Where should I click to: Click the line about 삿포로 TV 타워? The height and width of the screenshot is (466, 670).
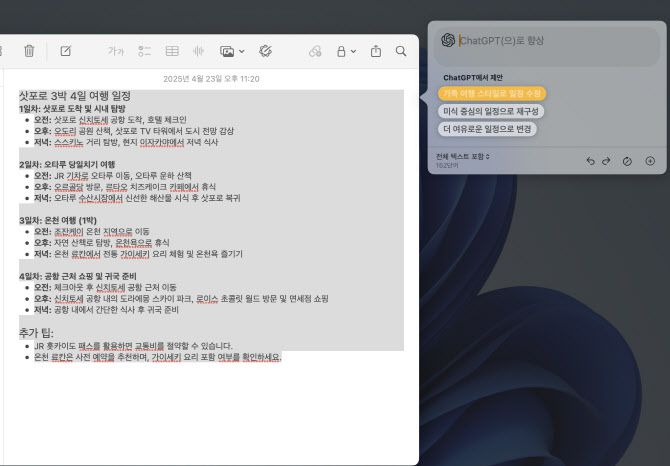point(134,131)
